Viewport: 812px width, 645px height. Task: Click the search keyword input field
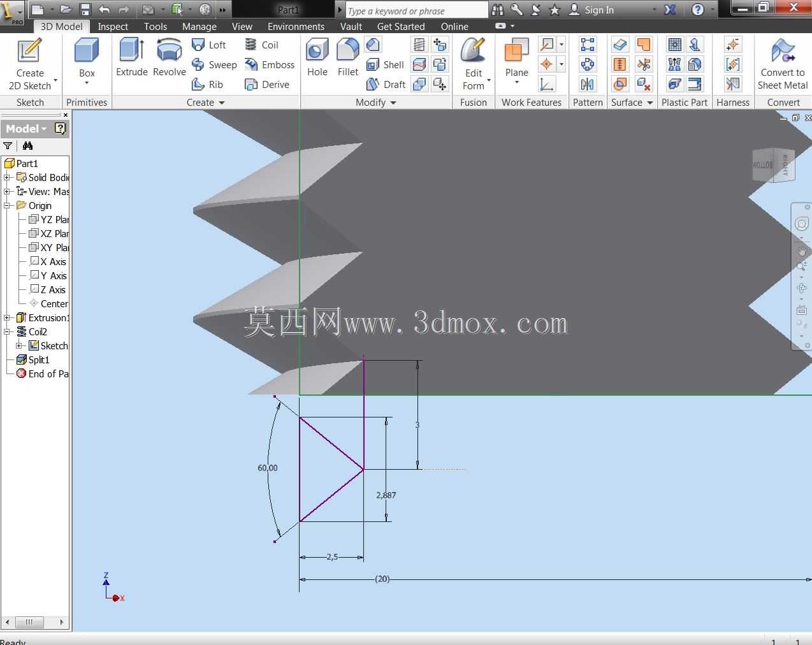tap(416, 10)
